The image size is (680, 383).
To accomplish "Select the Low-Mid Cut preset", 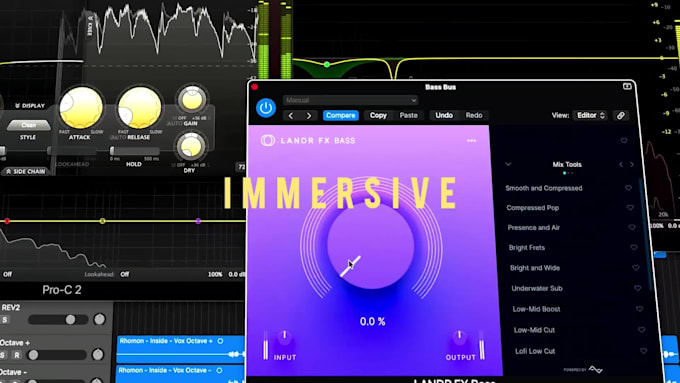I will (534, 330).
